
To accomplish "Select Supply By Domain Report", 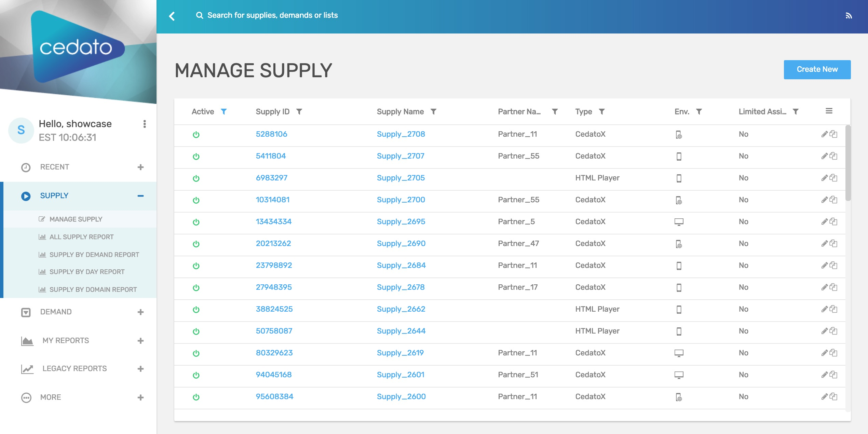I will coord(93,289).
